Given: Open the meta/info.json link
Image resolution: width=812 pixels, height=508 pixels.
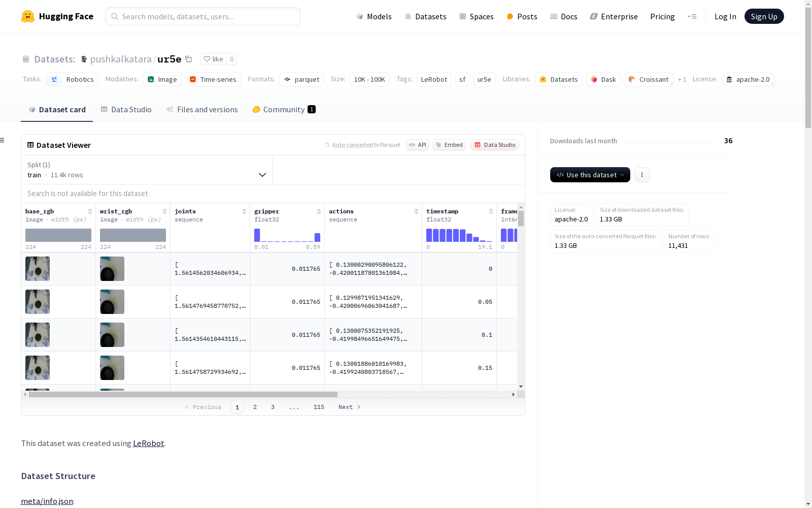Looking at the screenshot, I should coord(47,501).
